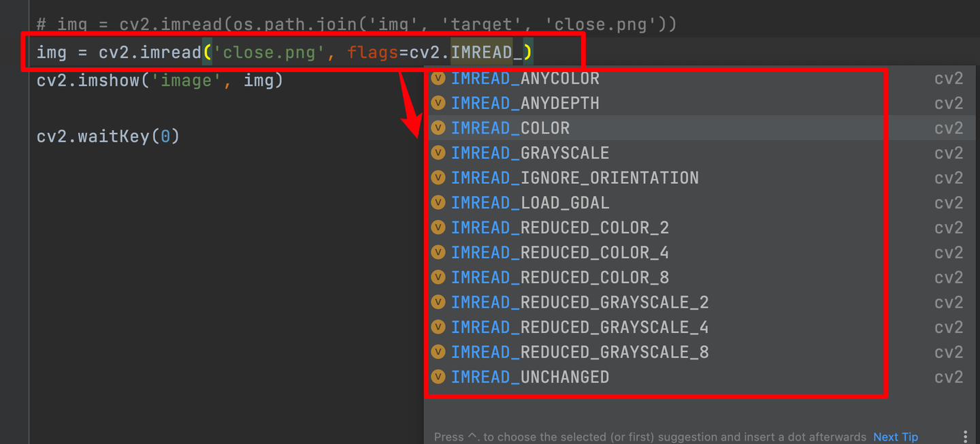Screen dimensions: 980x444
Task: Open the completion popup's three-dot options menu
Action: pos(965,437)
